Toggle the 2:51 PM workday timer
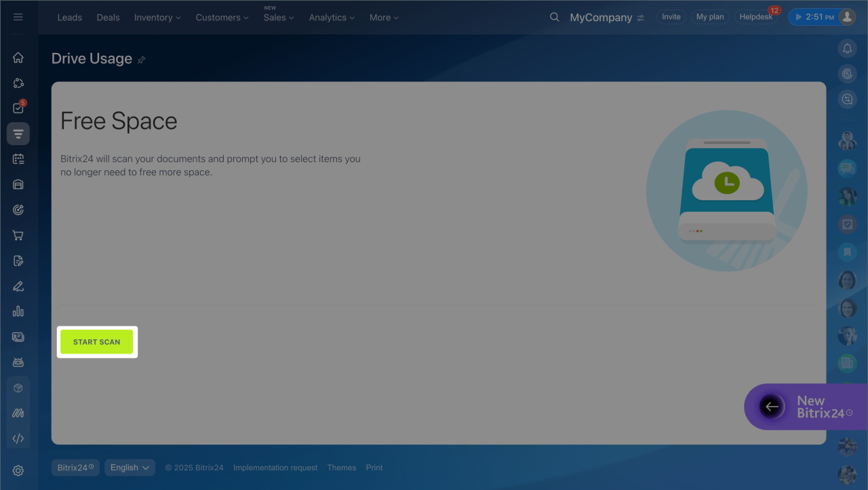Viewport: 868px width, 490px height. click(814, 17)
